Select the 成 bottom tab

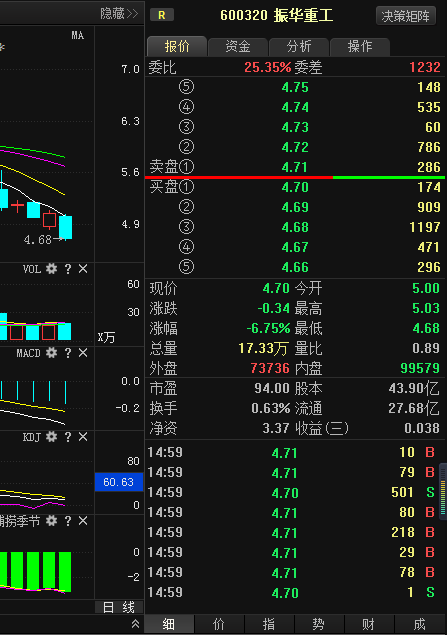tap(419, 624)
